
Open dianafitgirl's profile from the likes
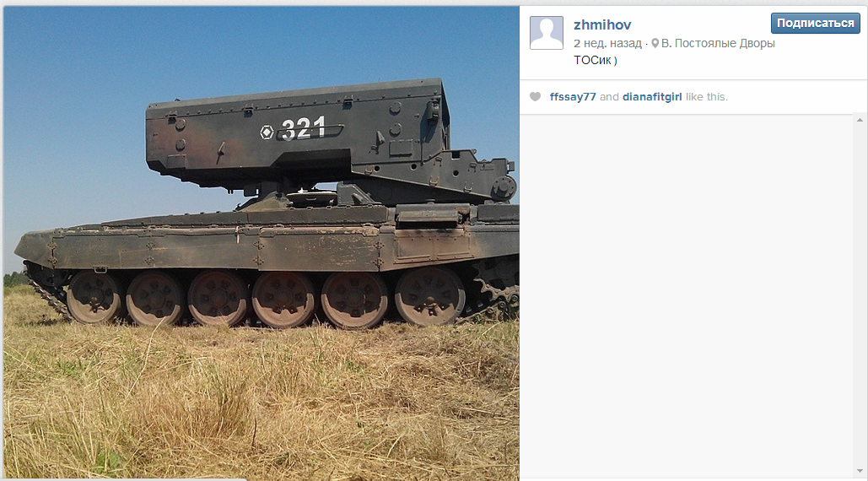point(652,97)
